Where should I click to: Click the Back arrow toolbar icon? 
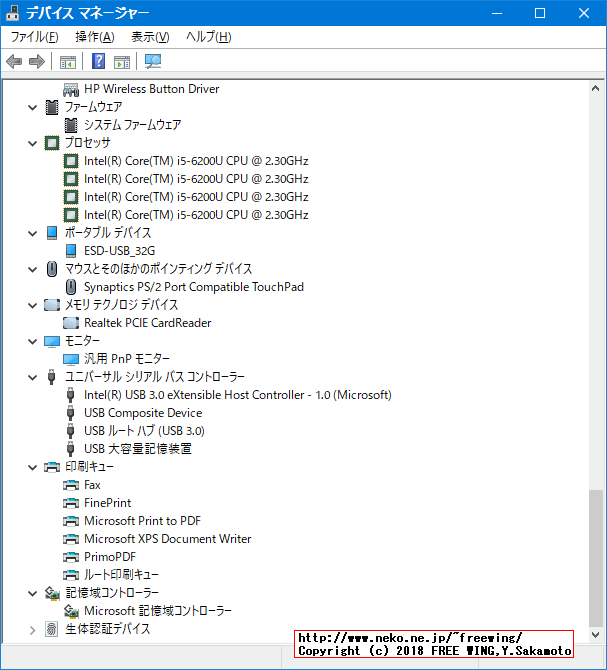click(14, 62)
